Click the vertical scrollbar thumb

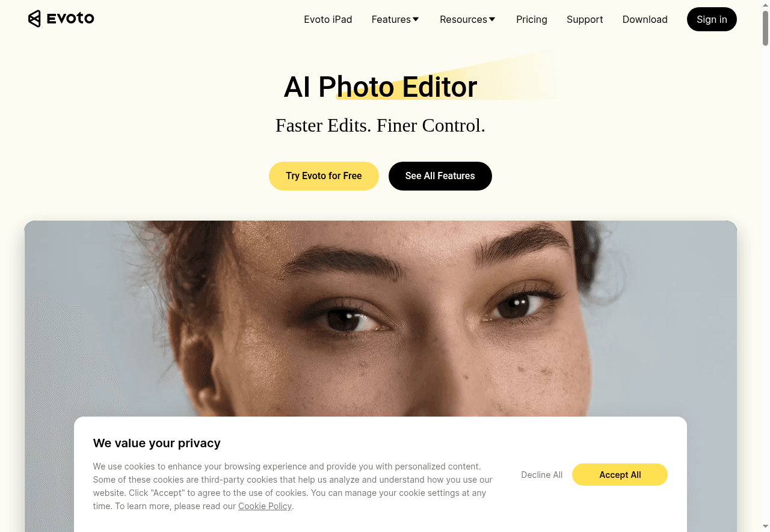765,27
